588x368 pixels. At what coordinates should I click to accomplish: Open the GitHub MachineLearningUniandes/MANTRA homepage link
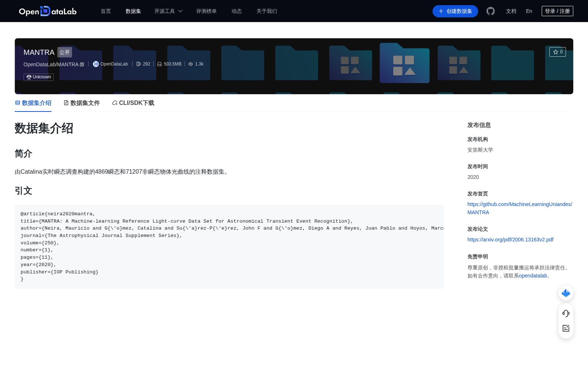tap(520, 208)
